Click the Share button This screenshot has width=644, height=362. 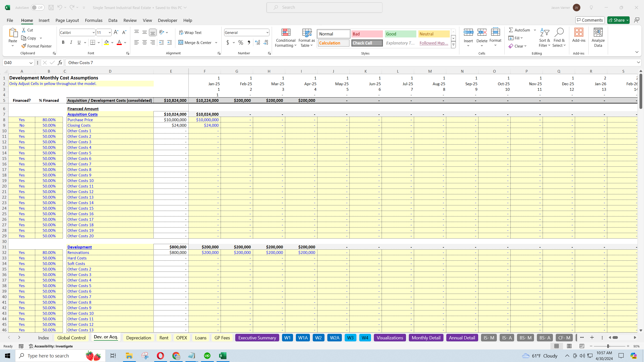[x=618, y=20]
